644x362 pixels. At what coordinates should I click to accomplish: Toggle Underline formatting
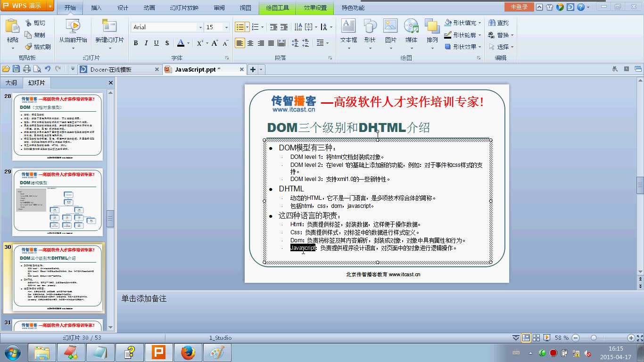pyautogui.click(x=157, y=43)
